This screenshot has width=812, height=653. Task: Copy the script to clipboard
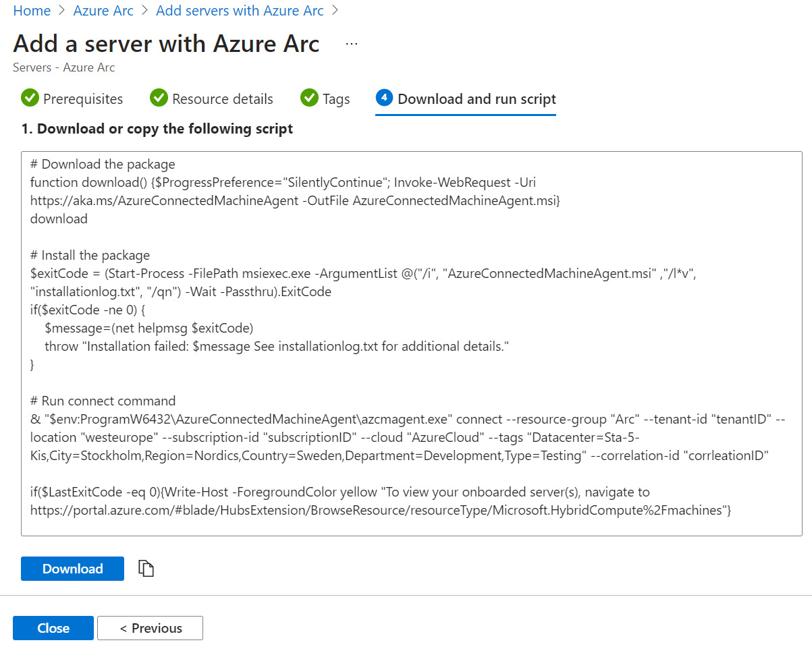146,569
